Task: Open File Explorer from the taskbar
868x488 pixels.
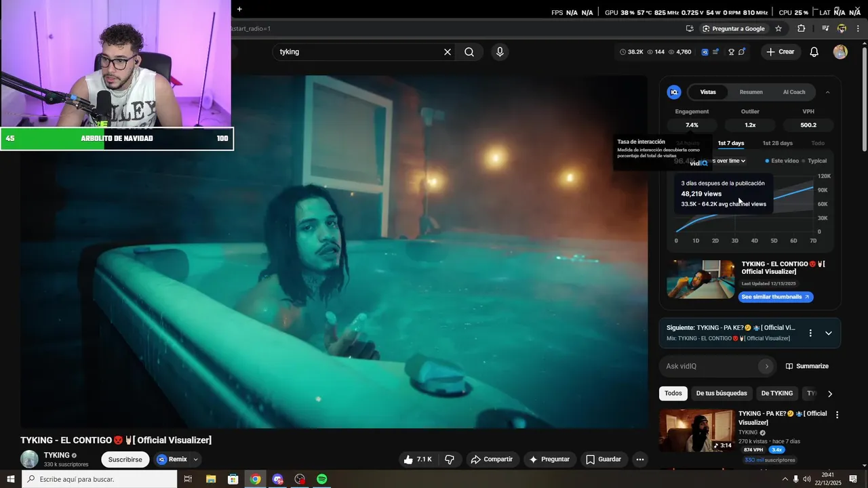Action: click(x=210, y=479)
